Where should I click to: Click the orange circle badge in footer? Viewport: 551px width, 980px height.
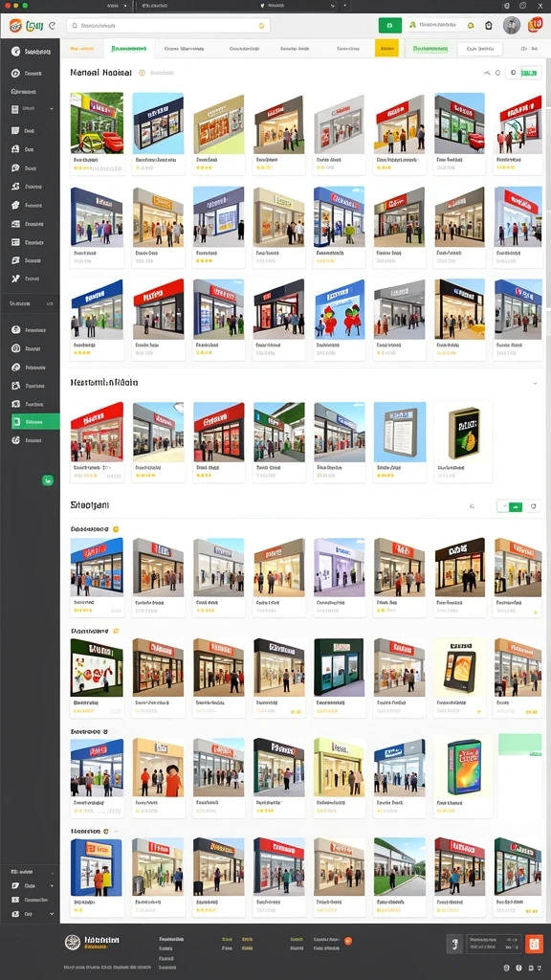[x=348, y=940]
